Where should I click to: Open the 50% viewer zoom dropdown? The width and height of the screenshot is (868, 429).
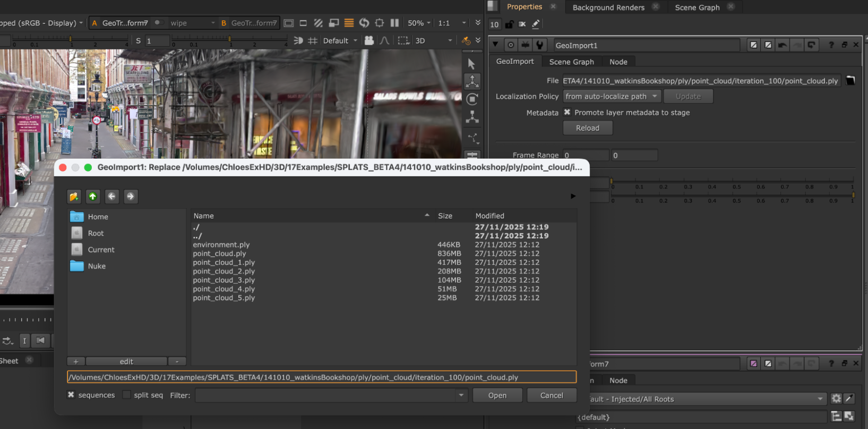419,23
